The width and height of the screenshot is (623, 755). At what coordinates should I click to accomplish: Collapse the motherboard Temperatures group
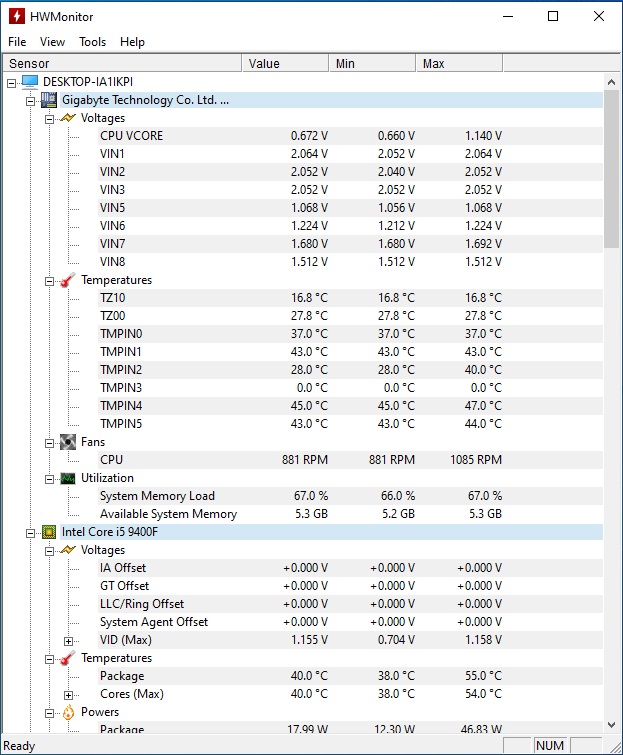pos(49,281)
